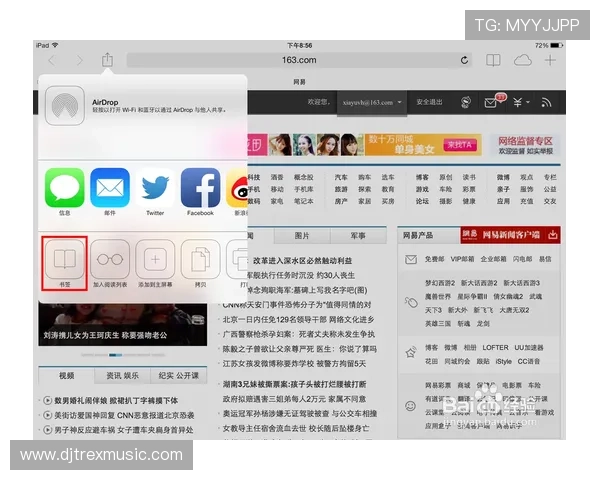
Task: Tap the 163.com address bar
Action: click(x=299, y=60)
